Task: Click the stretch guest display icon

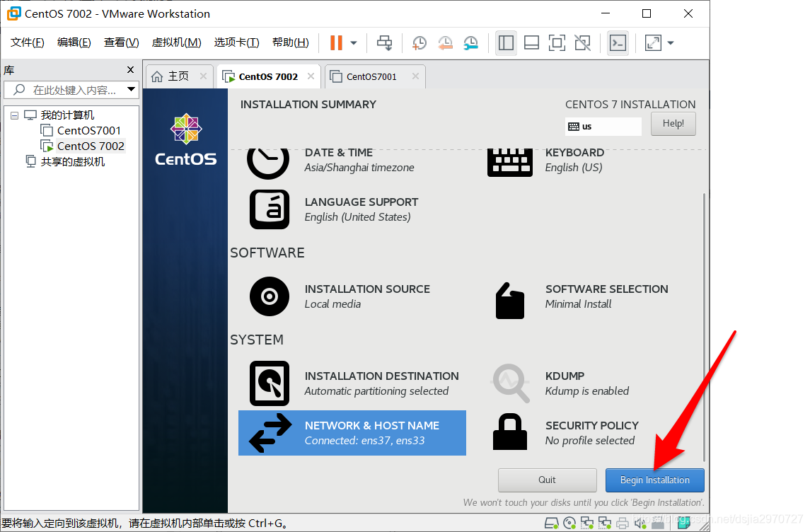Action: click(654, 43)
